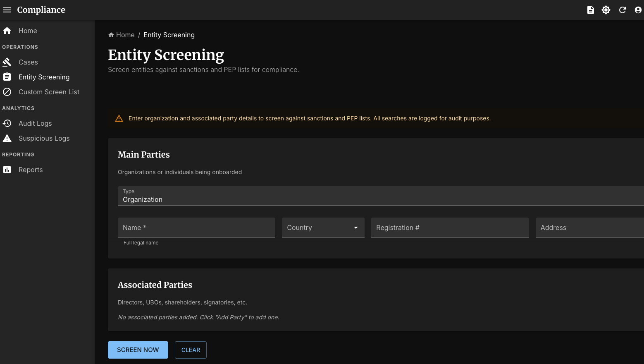Open Suspicious Logs page
The height and width of the screenshot is (364, 644).
(x=47, y=138)
